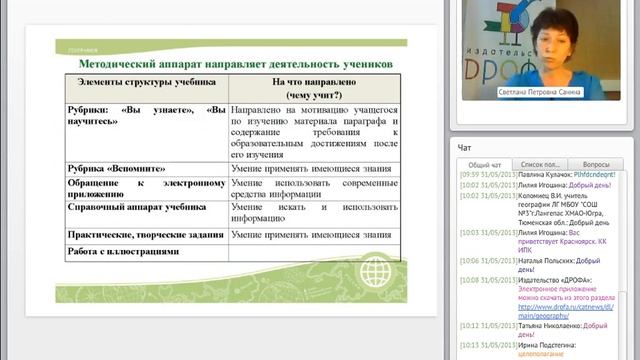Switch to the Общий чат tab

pyautogui.click(x=484, y=165)
